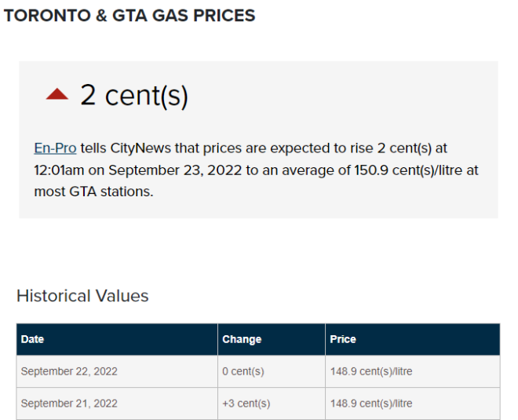Open the En-Pro link
This screenshot has width=518, height=420.
pyautogui.click(x=55, y=148)
